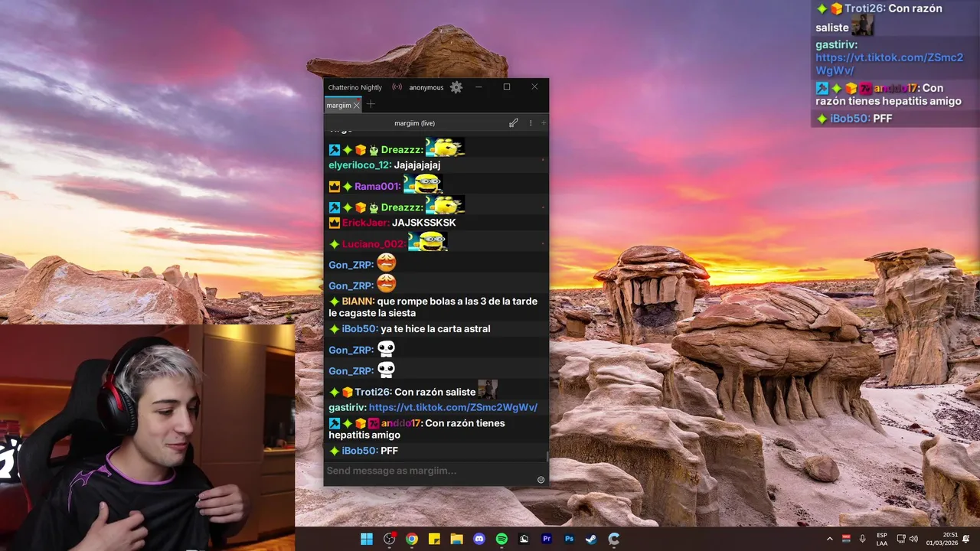Click microphone icon in system tray

coord(863,539)
